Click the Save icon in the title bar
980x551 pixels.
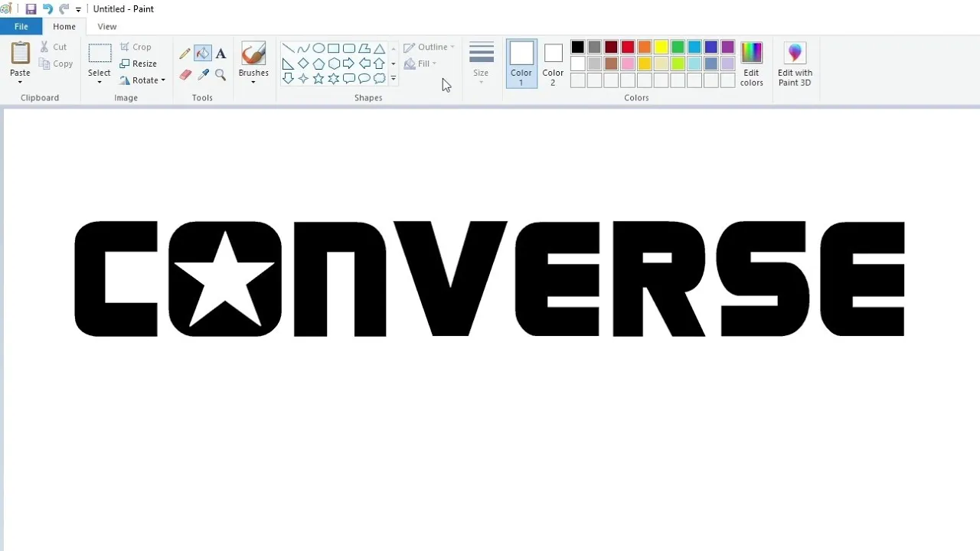pyautogui.click(x=31, y=9)
